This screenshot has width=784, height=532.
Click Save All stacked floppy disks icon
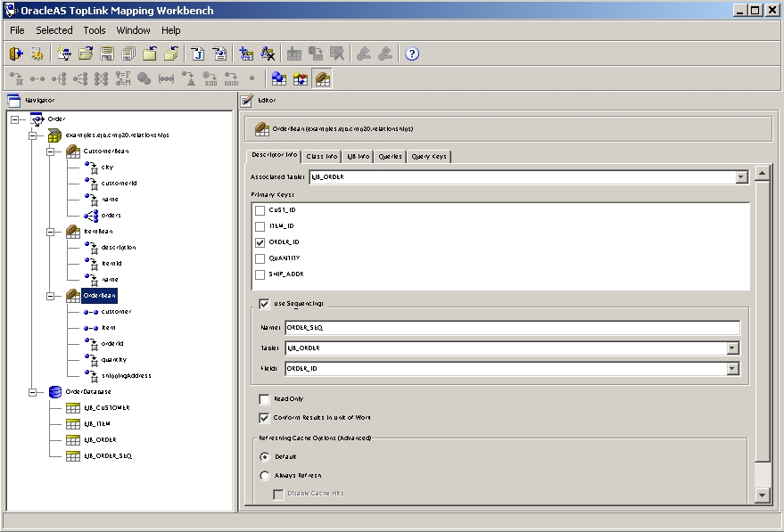128,53
